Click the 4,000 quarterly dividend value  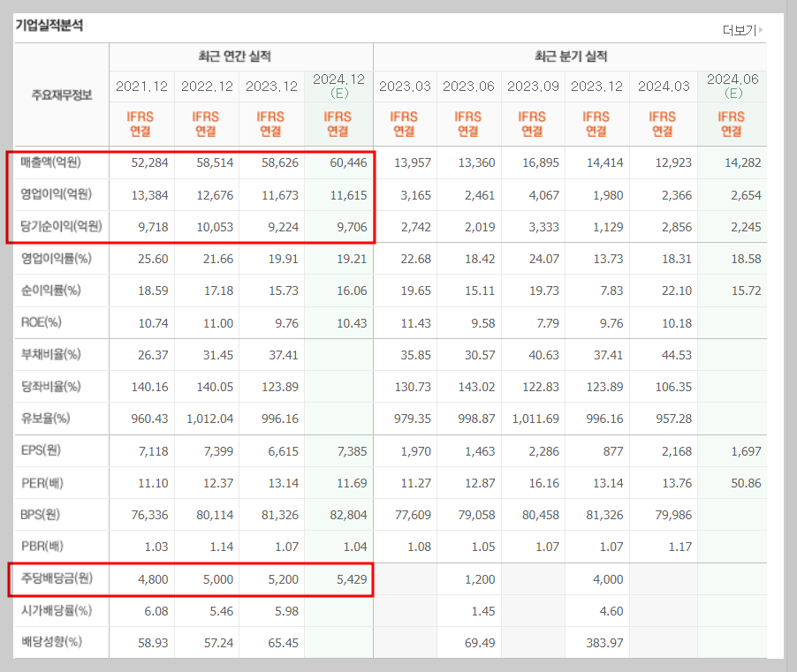tap(608, 579)
